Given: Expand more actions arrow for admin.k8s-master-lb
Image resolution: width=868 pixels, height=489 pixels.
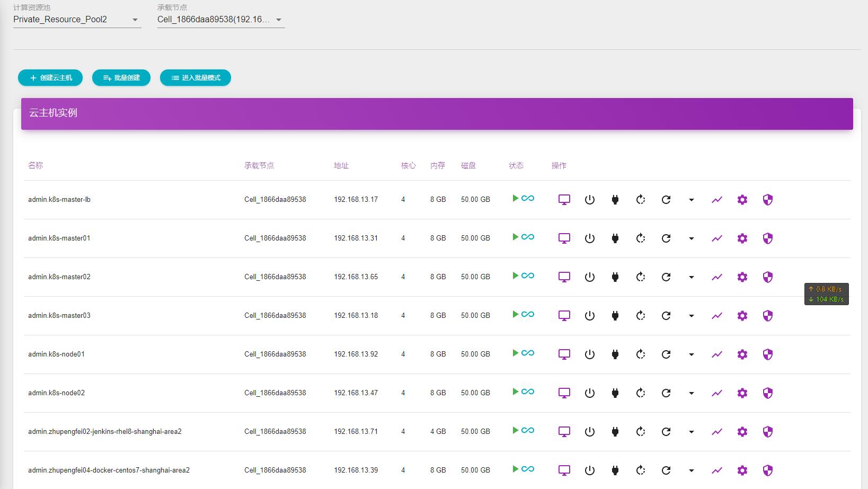Looking at the screenshot, I should 691,200.
